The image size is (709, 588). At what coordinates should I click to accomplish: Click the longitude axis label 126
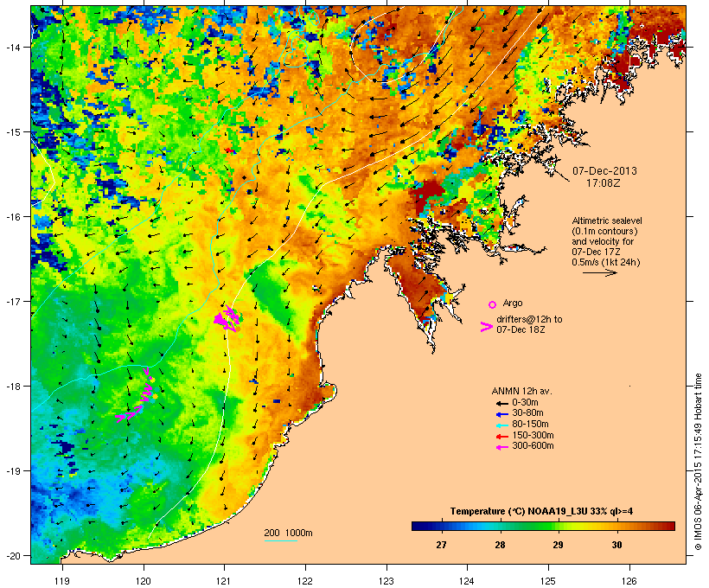[629, 581]
